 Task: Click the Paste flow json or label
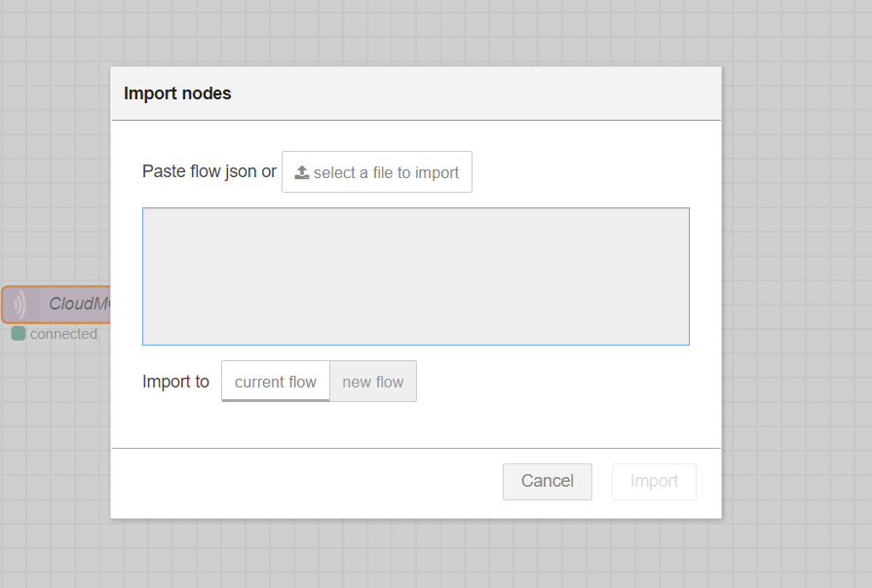(x=209, y=171)
